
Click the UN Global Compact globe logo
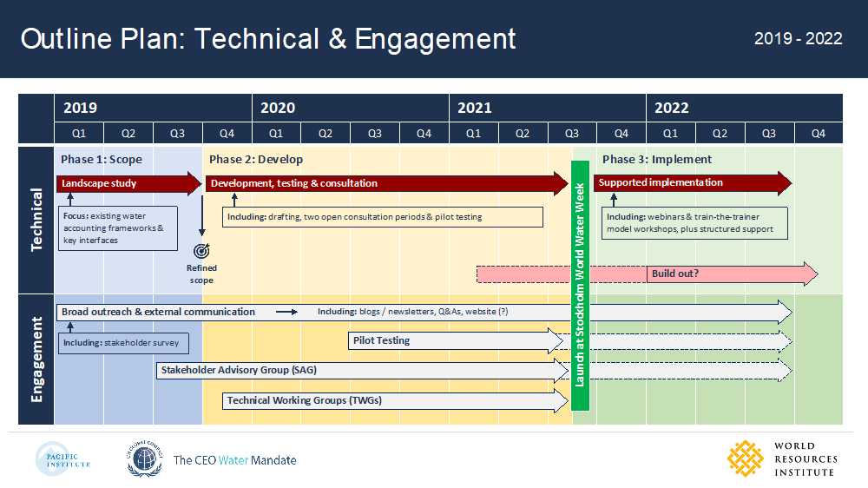point(144,458)
